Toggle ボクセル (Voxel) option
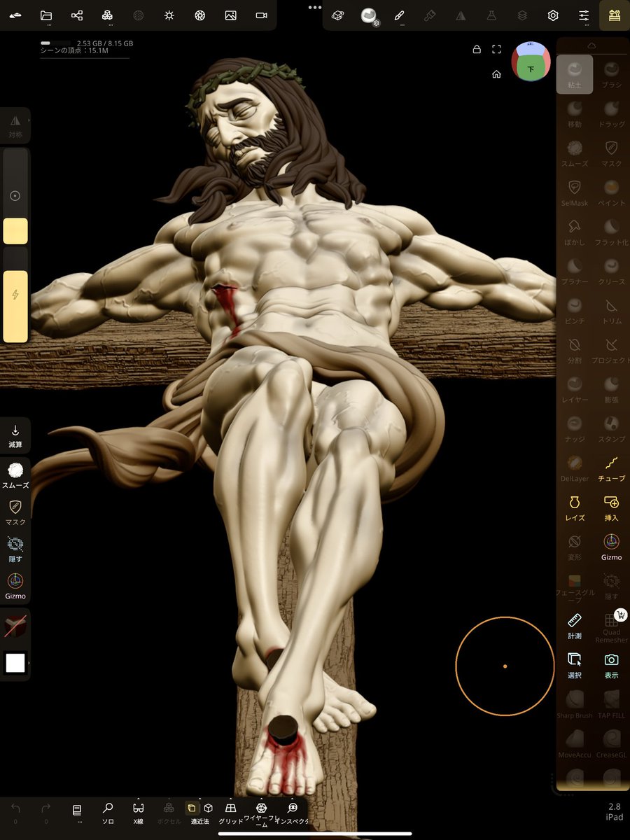 coord(169,813)
